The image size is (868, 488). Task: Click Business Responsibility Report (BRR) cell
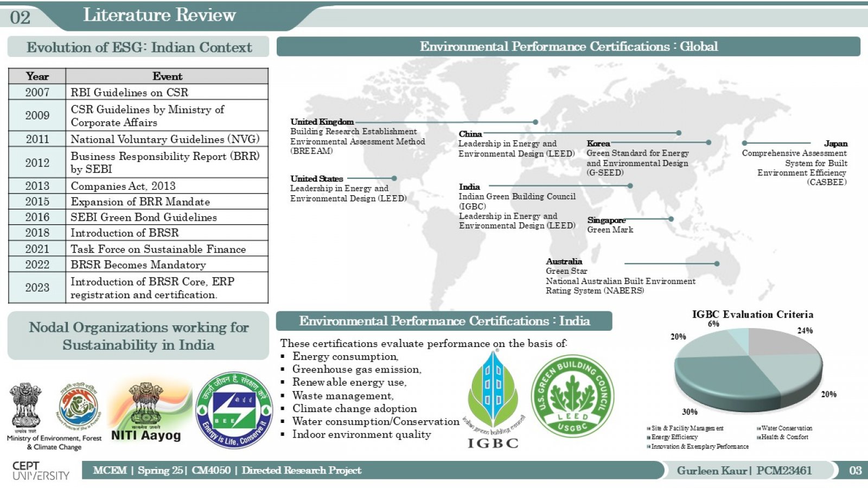(x=167, y=163)
